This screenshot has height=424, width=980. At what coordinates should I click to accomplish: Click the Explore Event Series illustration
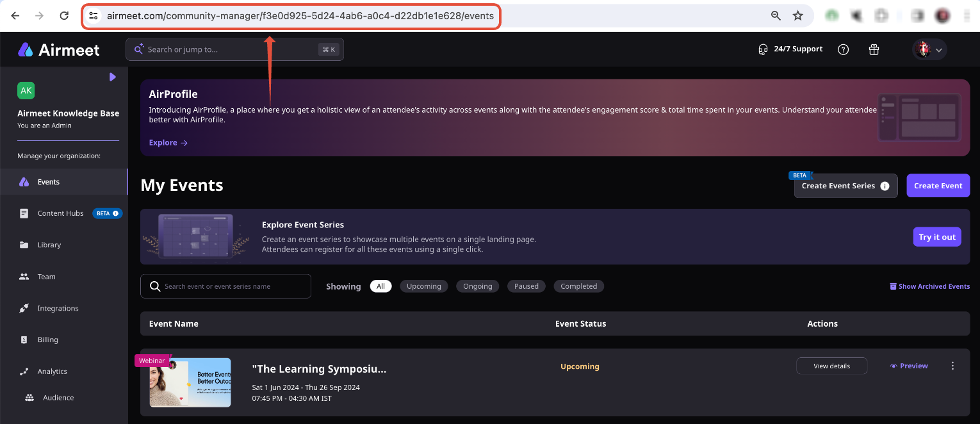(x=195, y=236)
